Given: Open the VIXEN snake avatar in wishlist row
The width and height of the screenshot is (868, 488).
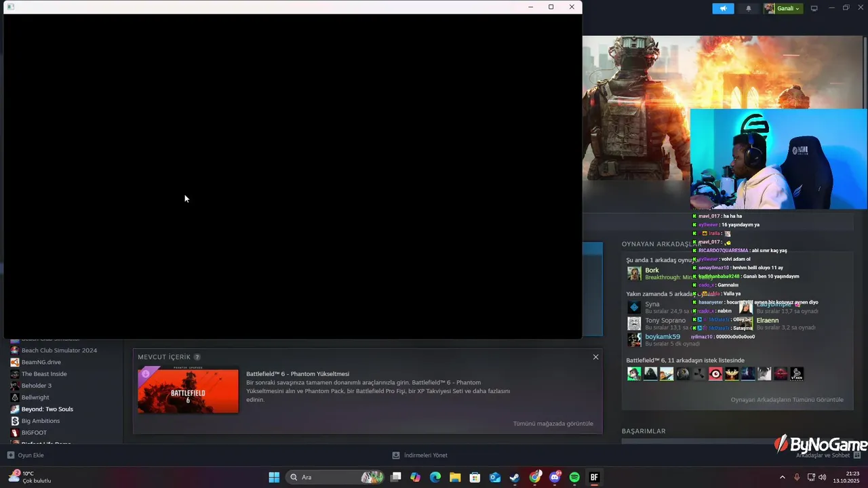Looking at the screenshot, I should (x=797, y=373).
